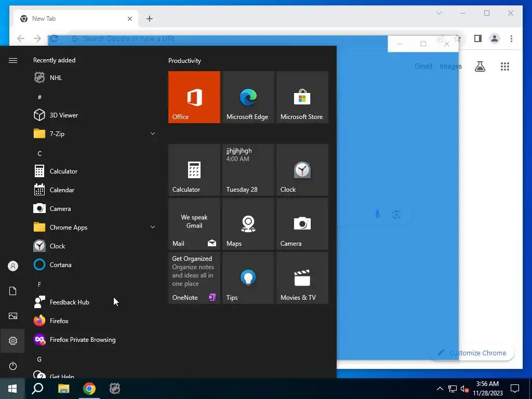Open network icon in system tray
Viewport: 532px width, 399px height.
coord(453,389)
